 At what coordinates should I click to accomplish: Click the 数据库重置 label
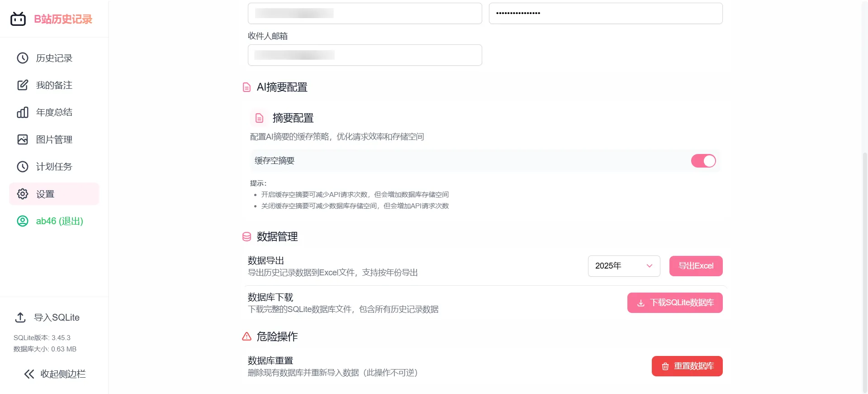point(270,361)
